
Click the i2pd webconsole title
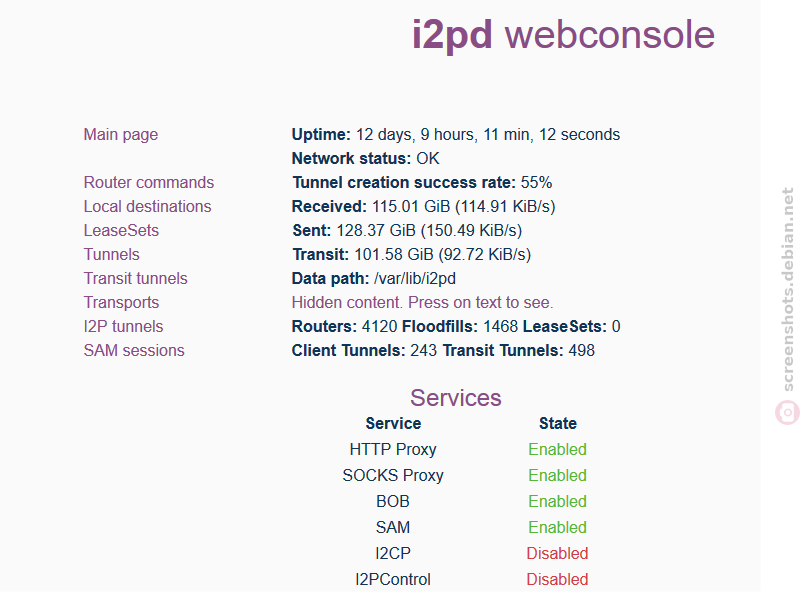point(563,35)
